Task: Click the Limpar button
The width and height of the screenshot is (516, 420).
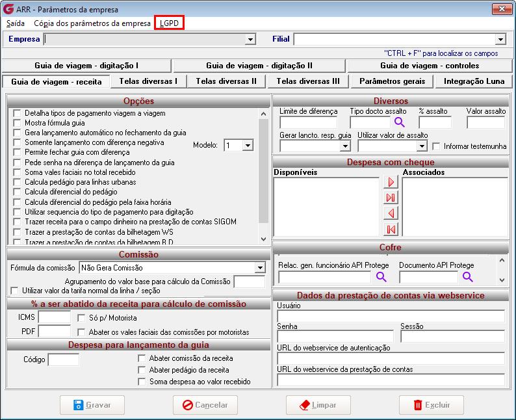Action: pyautogui.click(x=318, y=405)
